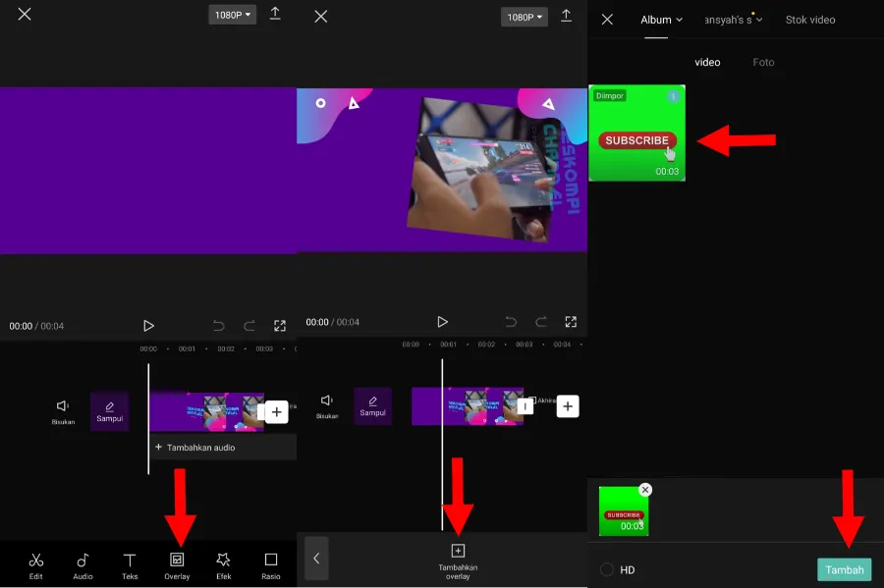Image resolution: width=884 pixels, height=588 pixels.
Task: Mute clip audio with Bisukan in the left editor
Action: 63,411
